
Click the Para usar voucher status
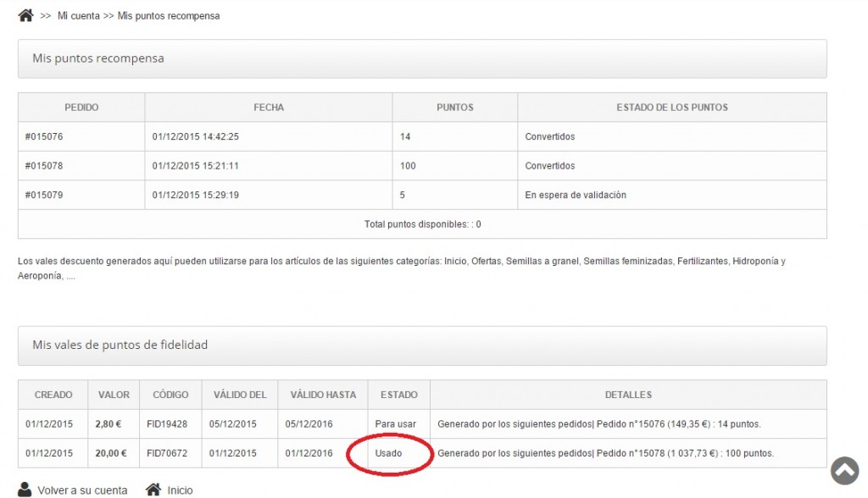click(x=395, y=424)
